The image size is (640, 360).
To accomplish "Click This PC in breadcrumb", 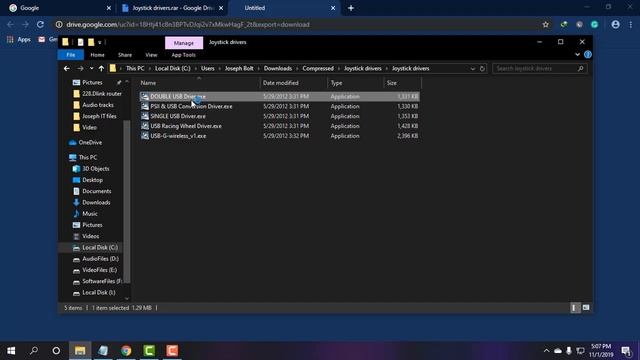I will [135, 69].
